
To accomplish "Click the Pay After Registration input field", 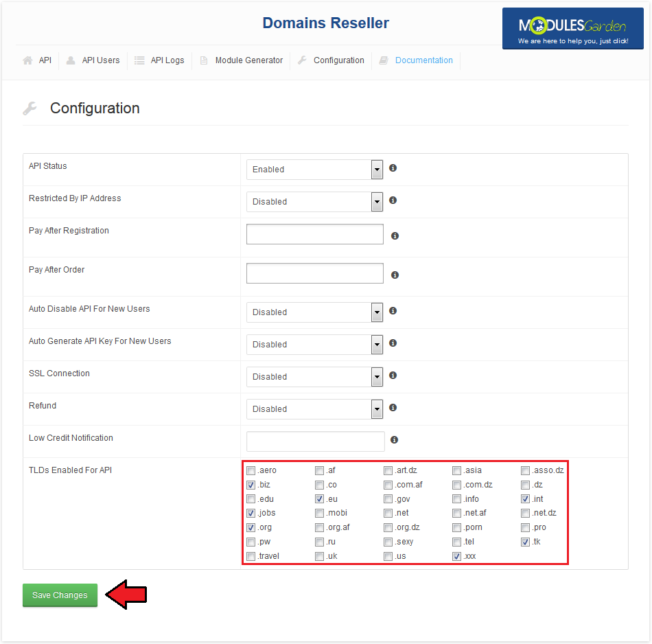I will [315, 234].
